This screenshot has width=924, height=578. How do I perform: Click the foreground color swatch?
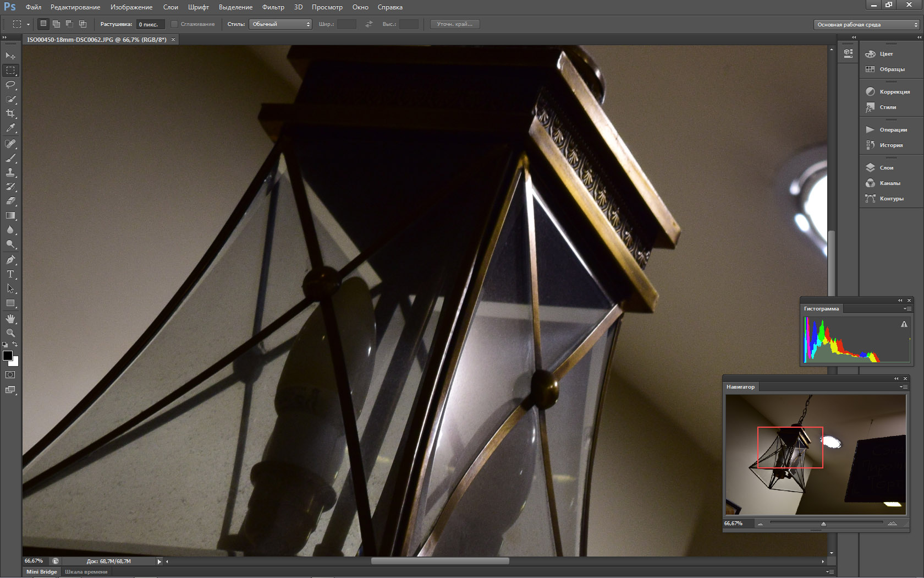[7, 355]
